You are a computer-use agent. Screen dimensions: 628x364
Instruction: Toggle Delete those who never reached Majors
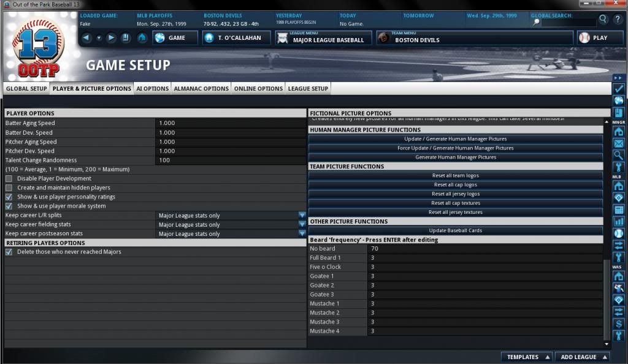click(x=9, y=252)
